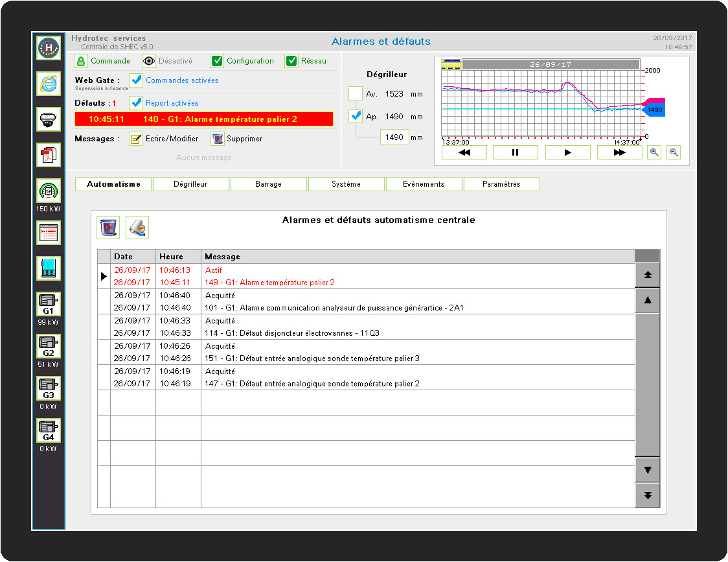This screenshot has width=728, height=562.
Task: Open the PDF documents icon
Action: coord(49,155)
